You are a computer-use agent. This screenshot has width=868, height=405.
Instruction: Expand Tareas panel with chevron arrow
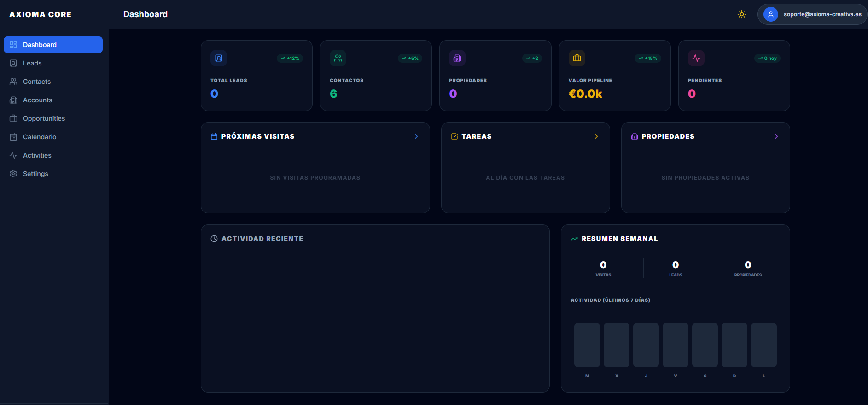pyautogui.click(x=596, y=136)
